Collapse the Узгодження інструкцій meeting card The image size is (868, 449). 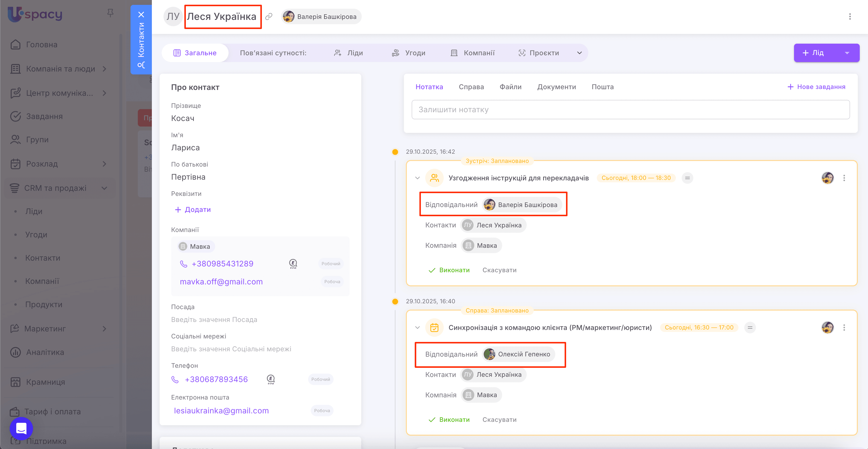pos(418,178)
